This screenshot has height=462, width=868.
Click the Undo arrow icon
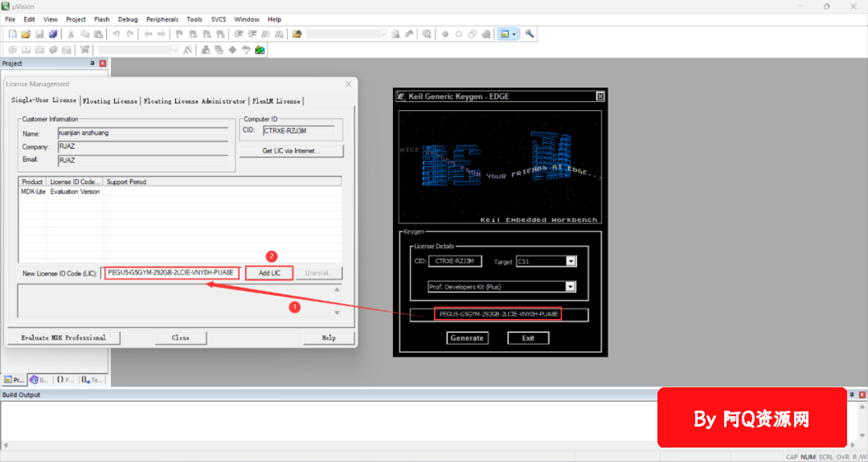pyautogui.click(x=117, y=35)
